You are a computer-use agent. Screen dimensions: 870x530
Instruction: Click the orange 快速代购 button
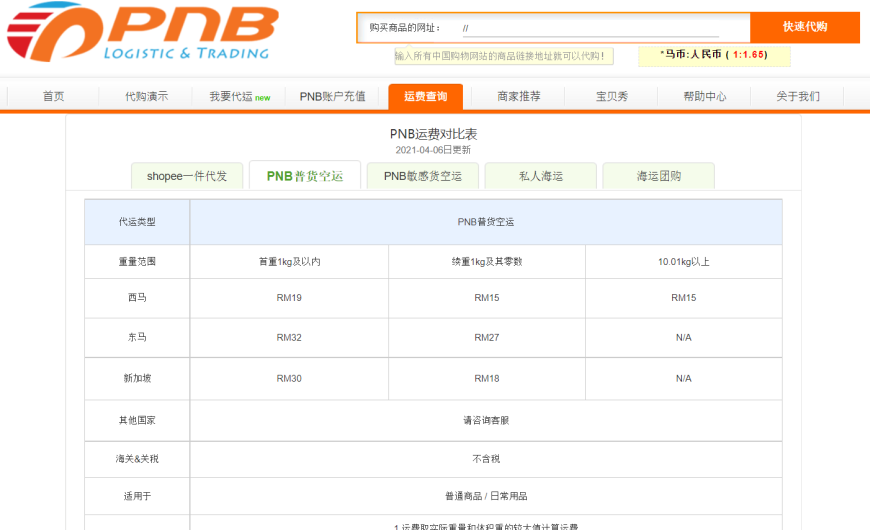coord(805,27)
